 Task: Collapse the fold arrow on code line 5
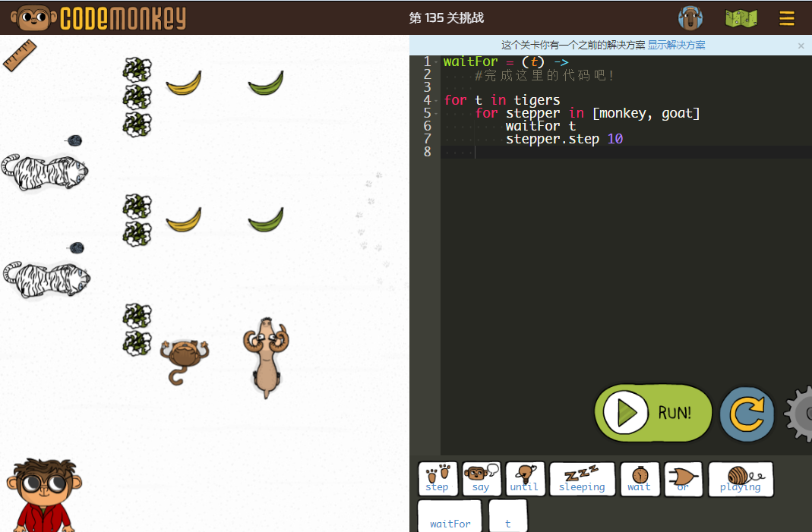pos(437,114)
